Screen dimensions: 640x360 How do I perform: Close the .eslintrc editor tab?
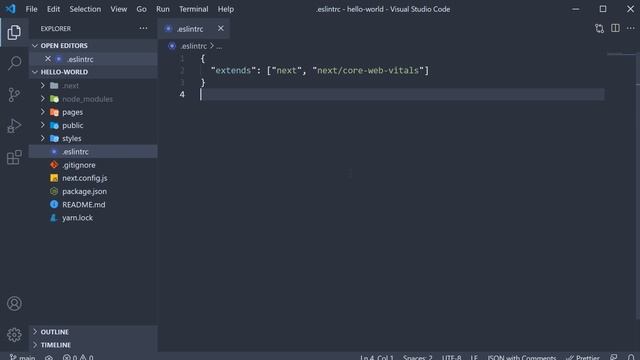pyautogui.click(x=220, y=28)
